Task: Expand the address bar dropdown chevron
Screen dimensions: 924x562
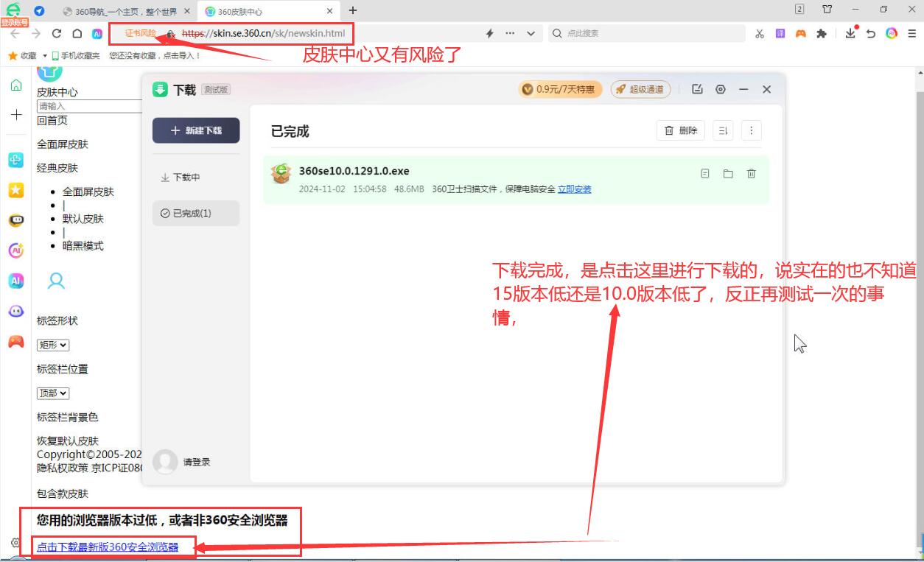Action: pyautogui.click(x=531, y=33)
